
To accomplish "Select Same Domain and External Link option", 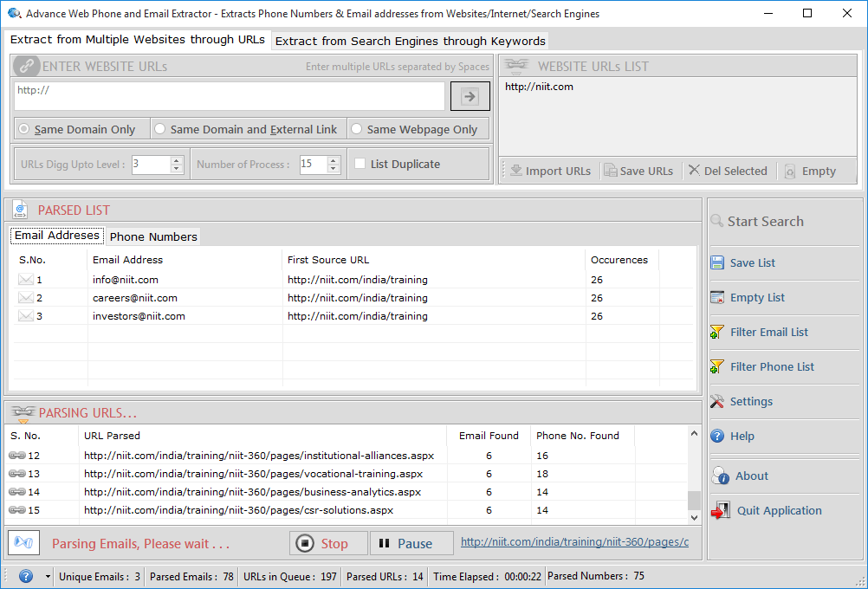I will coord(160,129).
